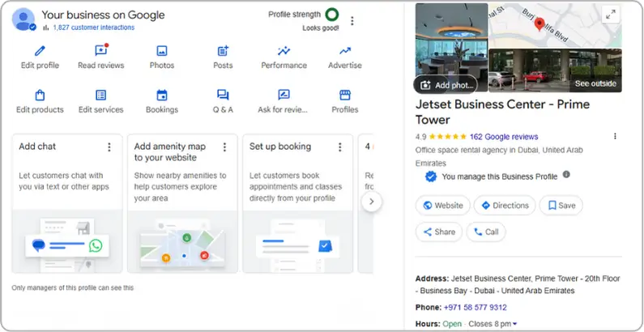Click the Address text
Screen dimensions: 644x332
pos(518,284)
